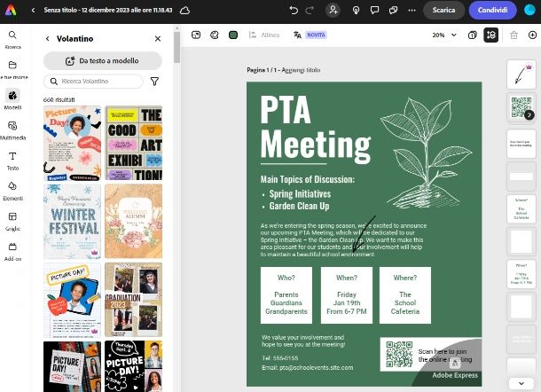Choose the notebook Picture Day template with apple

pos(73,300)
